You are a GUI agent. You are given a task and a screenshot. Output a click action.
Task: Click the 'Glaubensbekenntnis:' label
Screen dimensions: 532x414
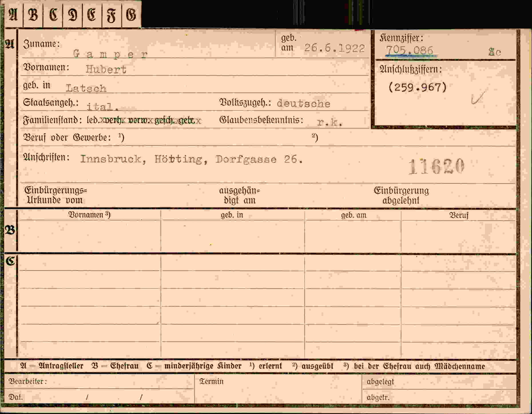click(261, 120)
